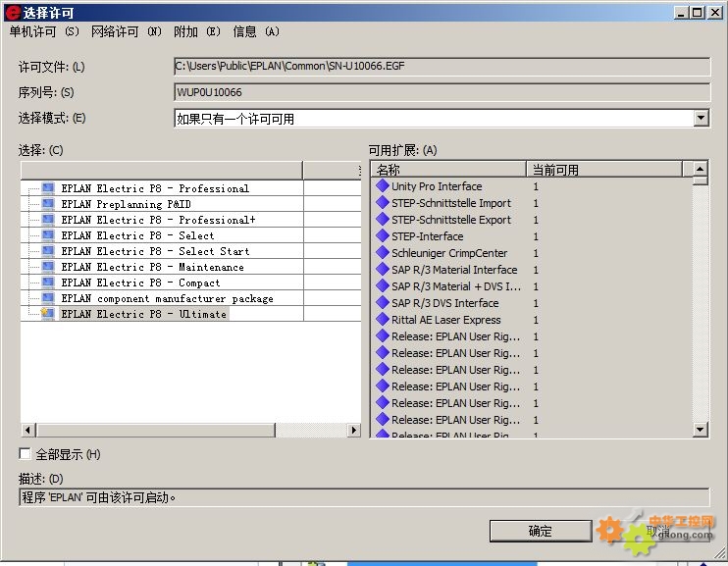Click the license list horizontal scrollbar thumb
Screen dimensions: 728x566
156,430
